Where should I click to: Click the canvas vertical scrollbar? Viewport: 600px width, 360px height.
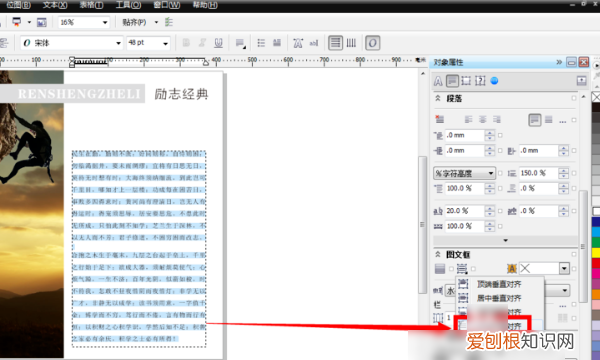[x=422, y=224]
